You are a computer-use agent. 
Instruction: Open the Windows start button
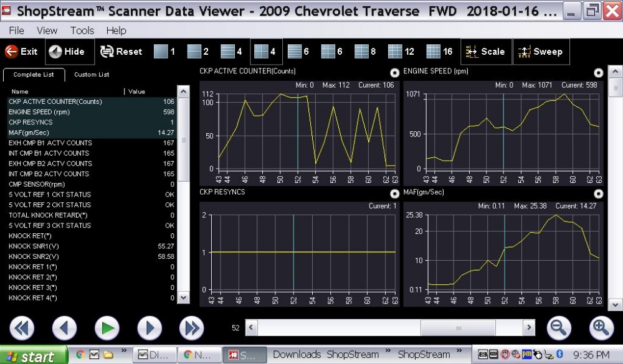point(34,355)
